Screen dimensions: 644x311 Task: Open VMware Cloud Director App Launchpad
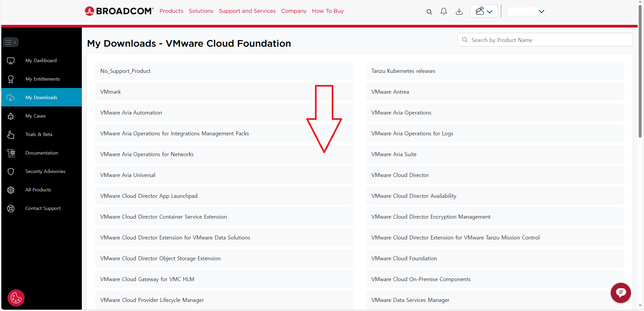pyautogui.click(x=224, y=196)
